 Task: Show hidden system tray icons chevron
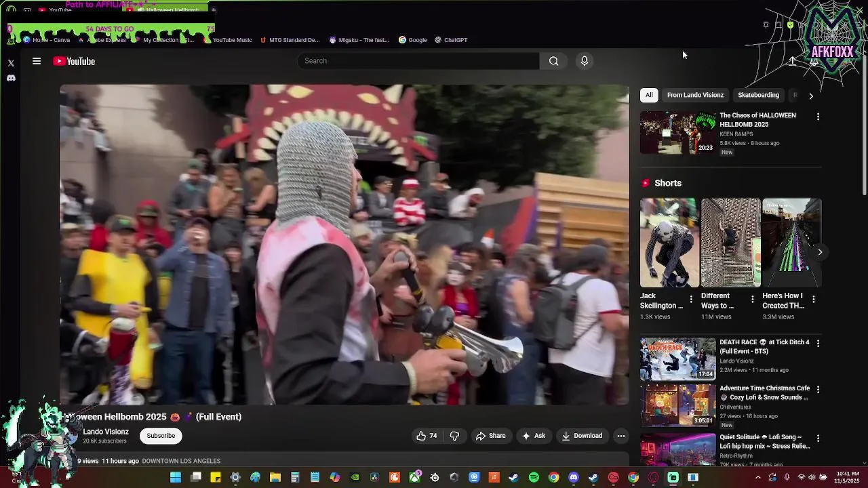pos(758,478)
